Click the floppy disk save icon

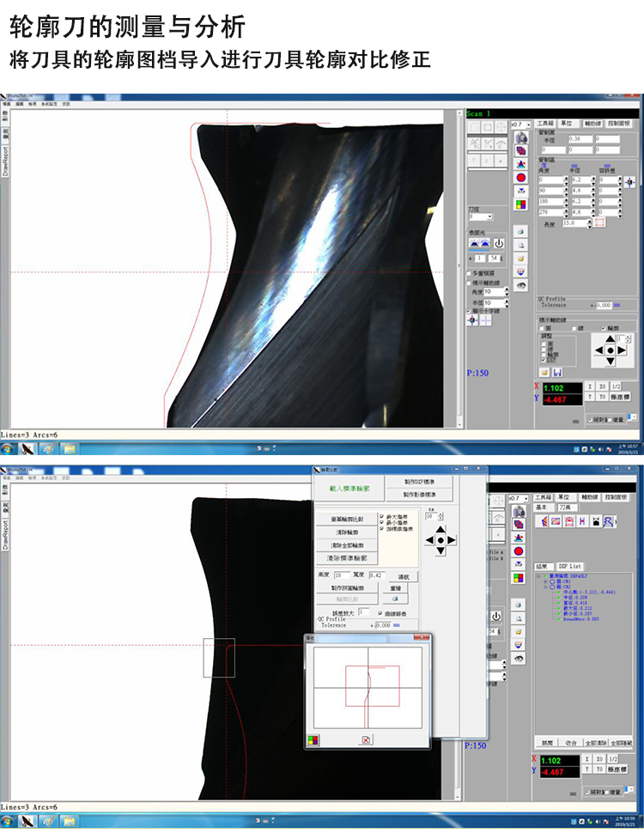557,372
